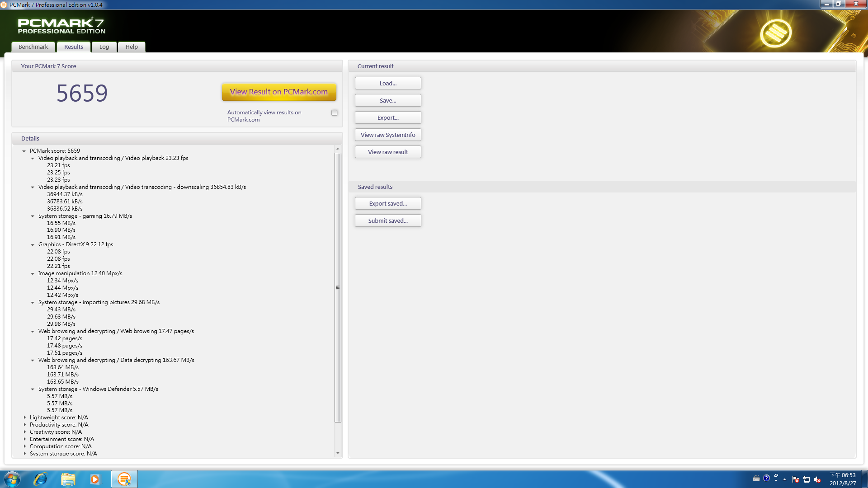
Task: Select the '12.44 Mpx/s' row
Action: pyautogui.click(x=62, y=288)
